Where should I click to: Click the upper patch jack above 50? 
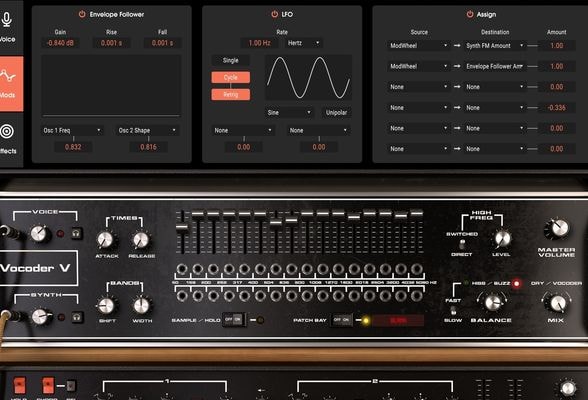click(x=182, y=269)
